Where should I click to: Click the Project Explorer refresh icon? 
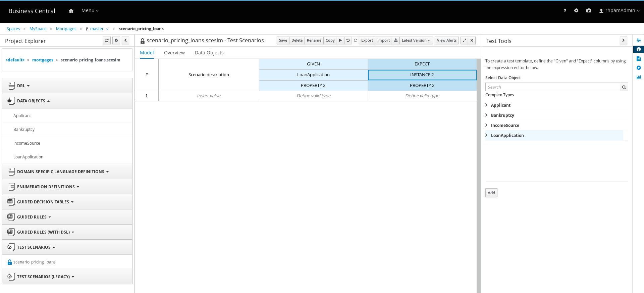click(107, 40)
